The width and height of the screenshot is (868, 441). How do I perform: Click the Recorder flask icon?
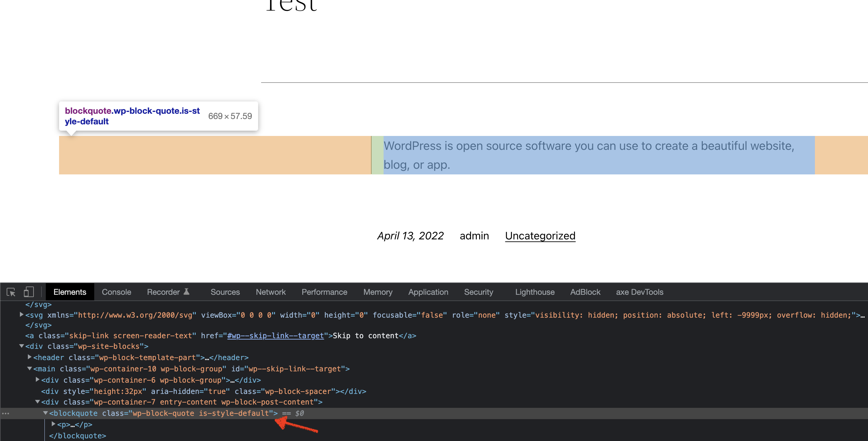point(186,291)
